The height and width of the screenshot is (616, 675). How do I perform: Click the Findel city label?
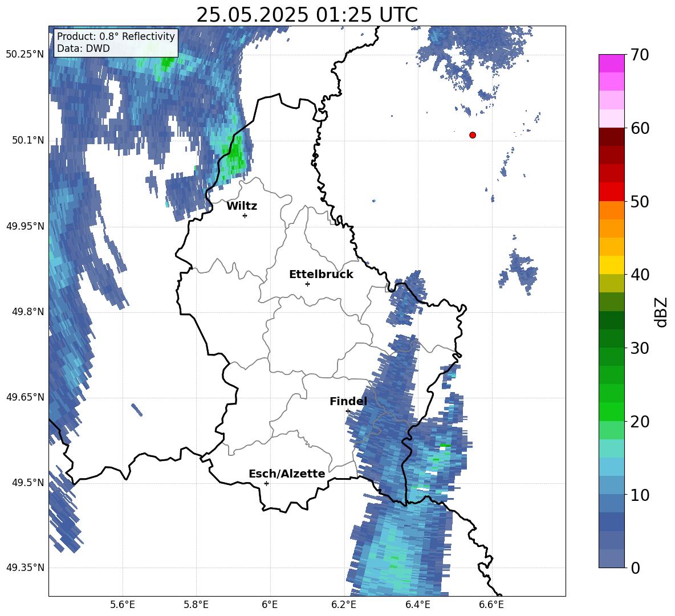348,401
